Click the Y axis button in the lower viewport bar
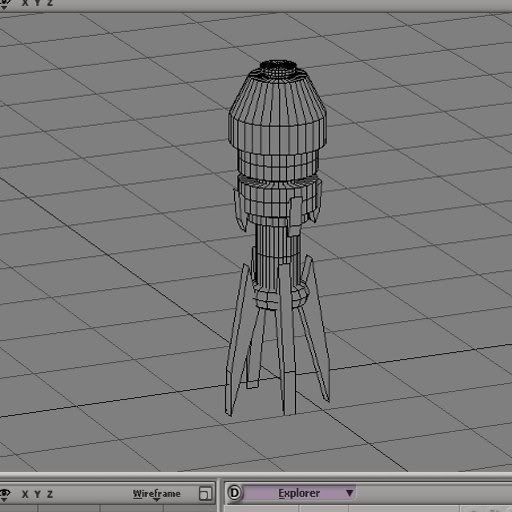Viewport: 512px width, 512px height. (x=37, y=494)
